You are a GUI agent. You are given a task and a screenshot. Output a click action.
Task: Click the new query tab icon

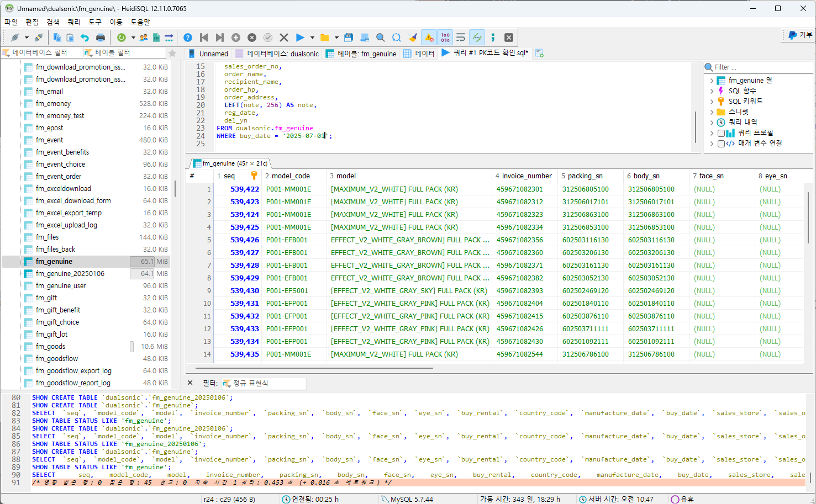pyautogui.click(x=539, y=53)
